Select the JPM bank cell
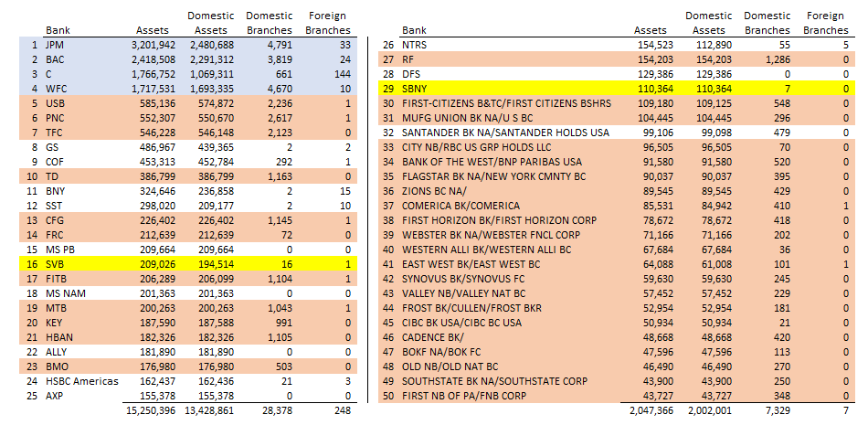This screenshot has height=425, width=868. (54, 45)
